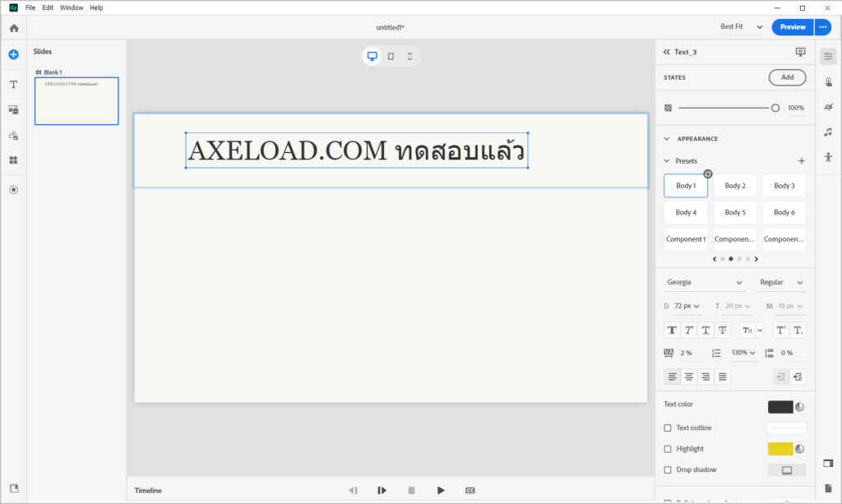Switch to mobile device view

pyautogui.click(x=409, y=56)
